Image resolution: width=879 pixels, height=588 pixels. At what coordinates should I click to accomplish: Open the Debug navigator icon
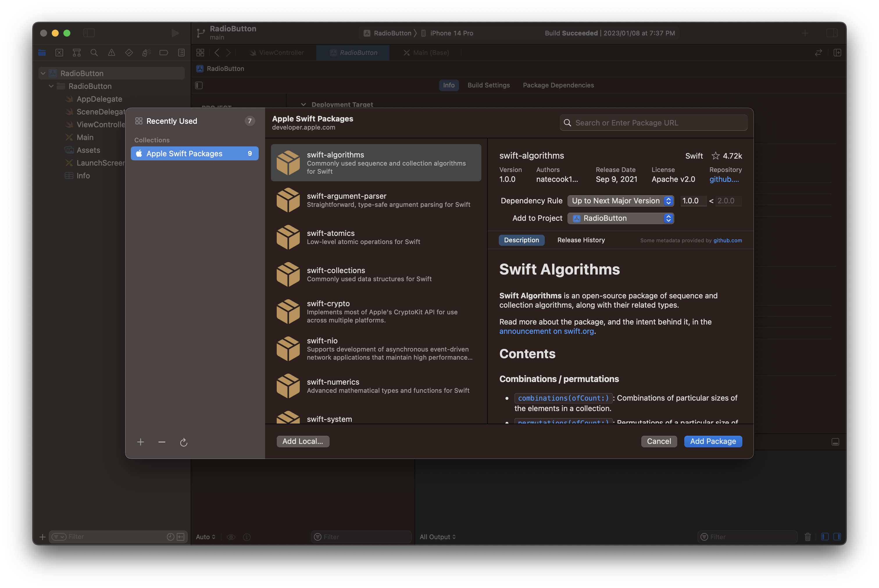(146, 53)
